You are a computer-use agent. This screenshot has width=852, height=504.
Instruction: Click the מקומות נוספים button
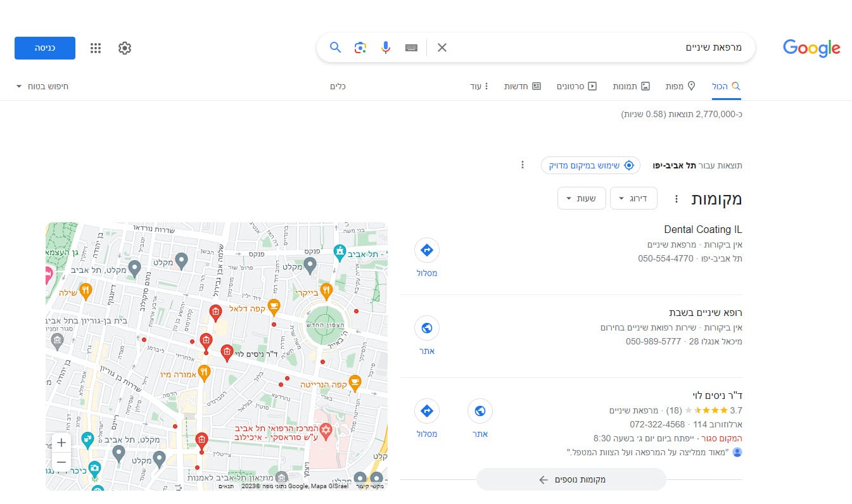(571, 479)
